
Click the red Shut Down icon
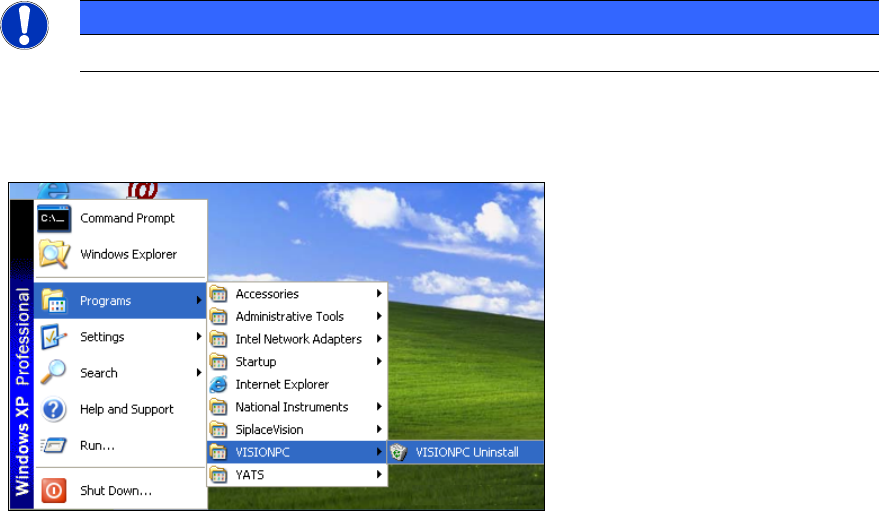pos(54,491)
